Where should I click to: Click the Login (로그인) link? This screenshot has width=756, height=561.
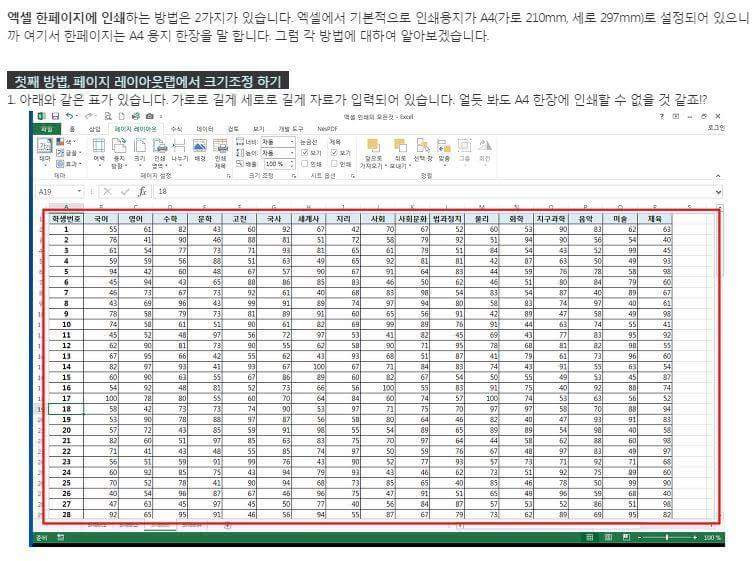coord(716,128)
